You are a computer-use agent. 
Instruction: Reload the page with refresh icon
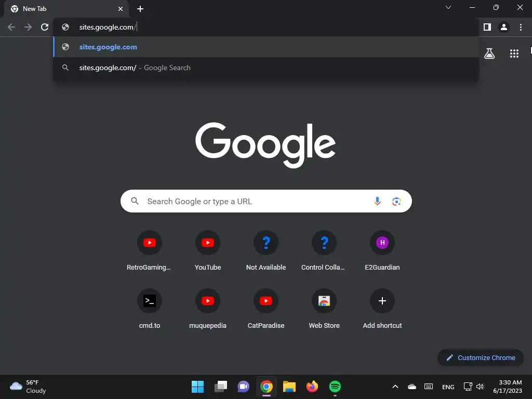click(x=45, y=27)
